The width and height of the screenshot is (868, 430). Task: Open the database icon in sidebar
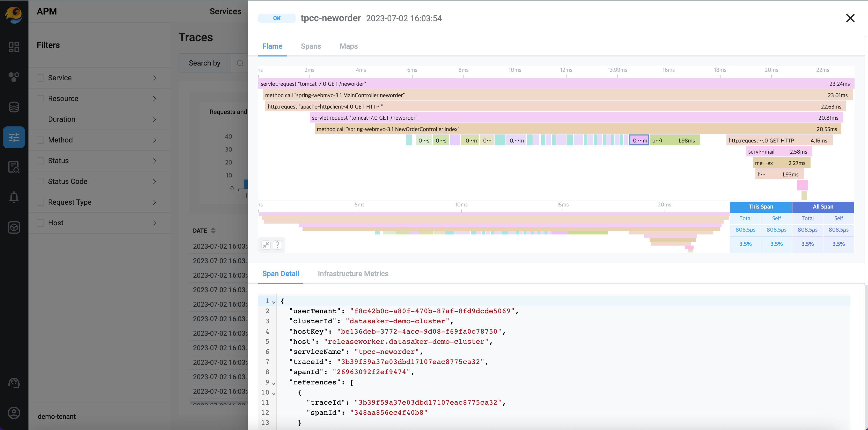14,107
